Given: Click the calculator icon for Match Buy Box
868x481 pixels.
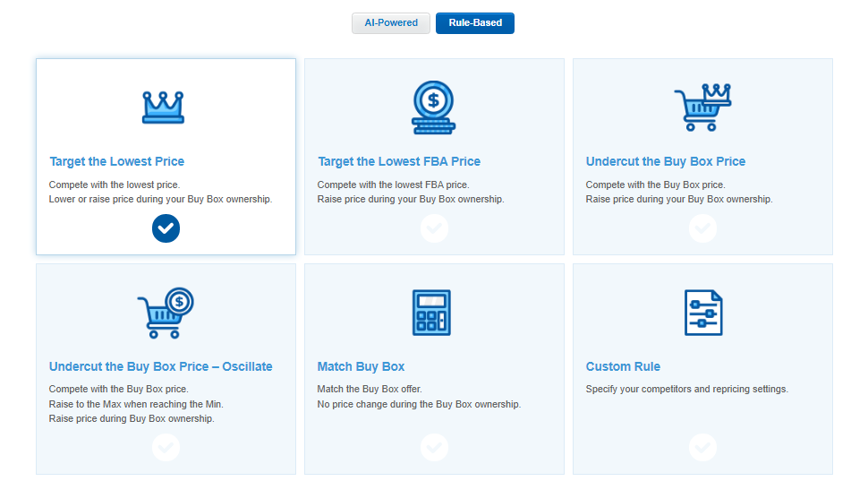Looking at the screenshot, I should point(432,313).
